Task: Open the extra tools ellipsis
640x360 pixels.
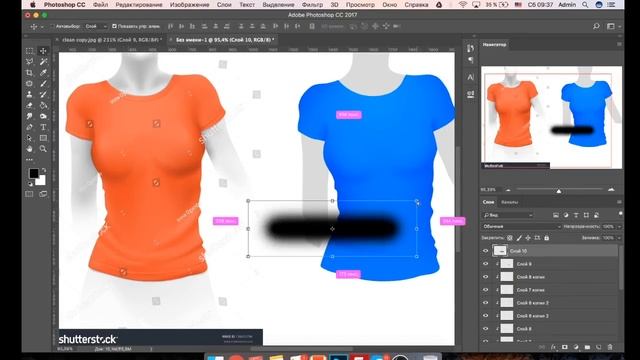Action: point(29,160)
